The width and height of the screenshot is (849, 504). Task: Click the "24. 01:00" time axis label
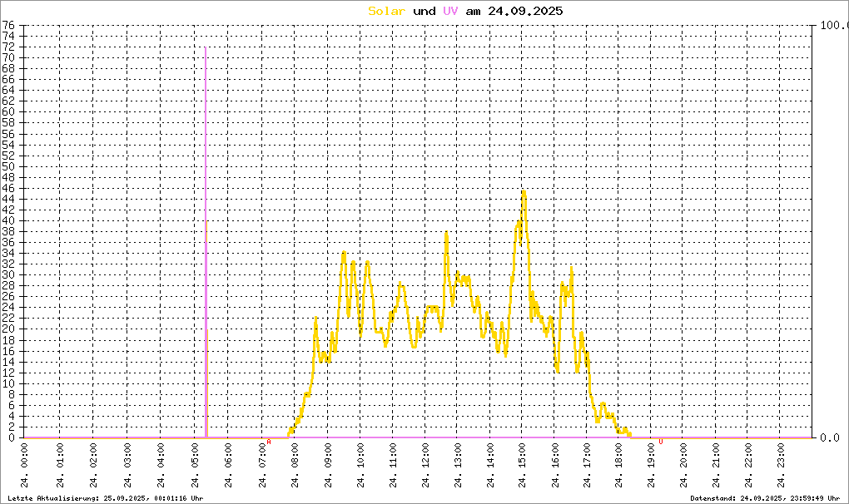pyautogui.click(x=60, y=466)
